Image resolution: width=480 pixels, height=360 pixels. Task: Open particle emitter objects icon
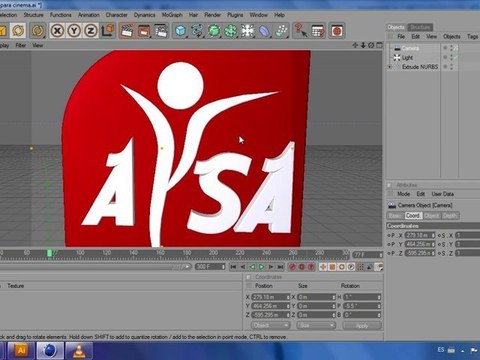point(282,31)
